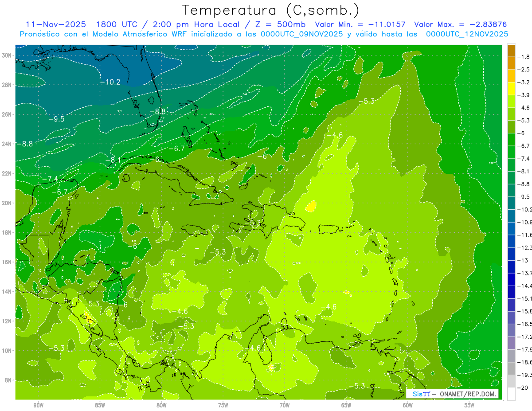The image size is (532, 411).
Task: Click the "85W" longitude axis label
Action: point(100,405)
